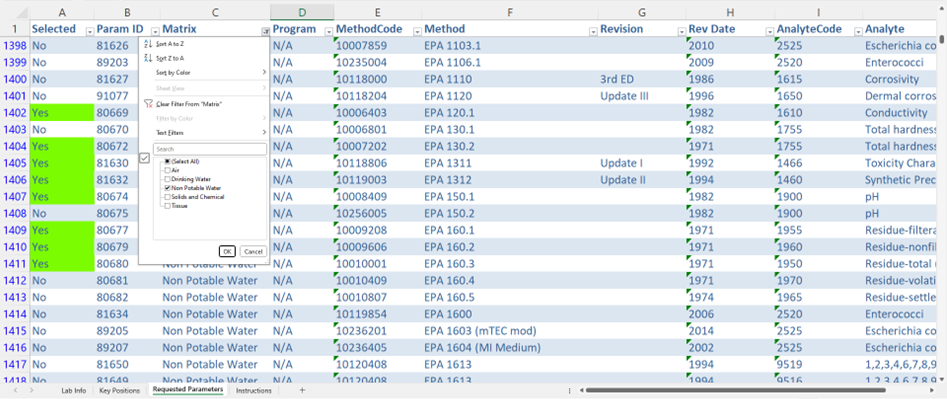
Task: Open the Selected column filter dropdown
Action: (x=89, y=31)
